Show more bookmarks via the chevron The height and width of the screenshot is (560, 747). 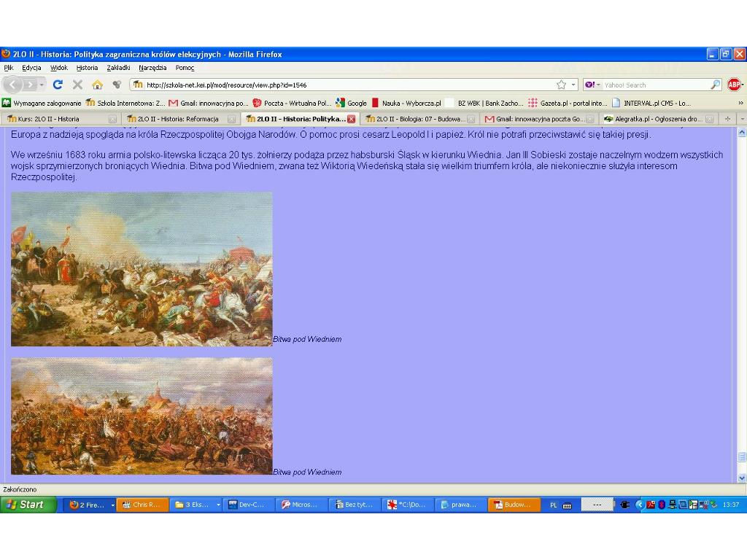click(740, 103)
